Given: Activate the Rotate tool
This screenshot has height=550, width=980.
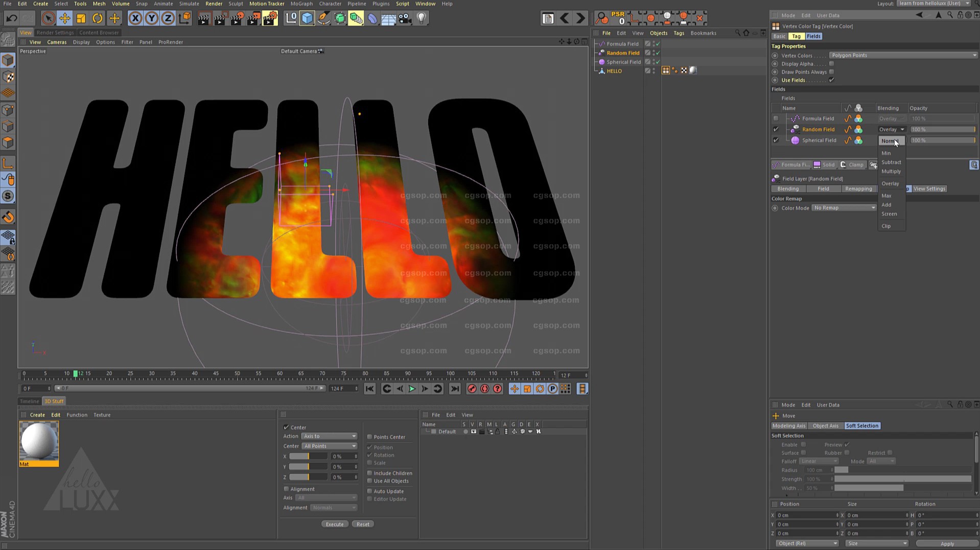Looking at the screenshot, I should [x=97, y=18].
